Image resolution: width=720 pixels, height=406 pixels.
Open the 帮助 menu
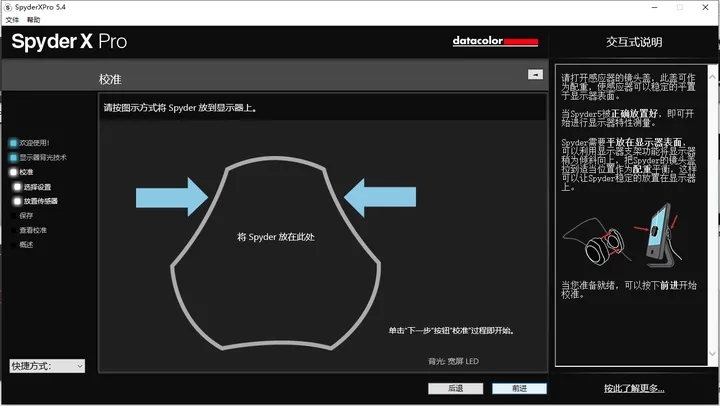pos(34,20)
